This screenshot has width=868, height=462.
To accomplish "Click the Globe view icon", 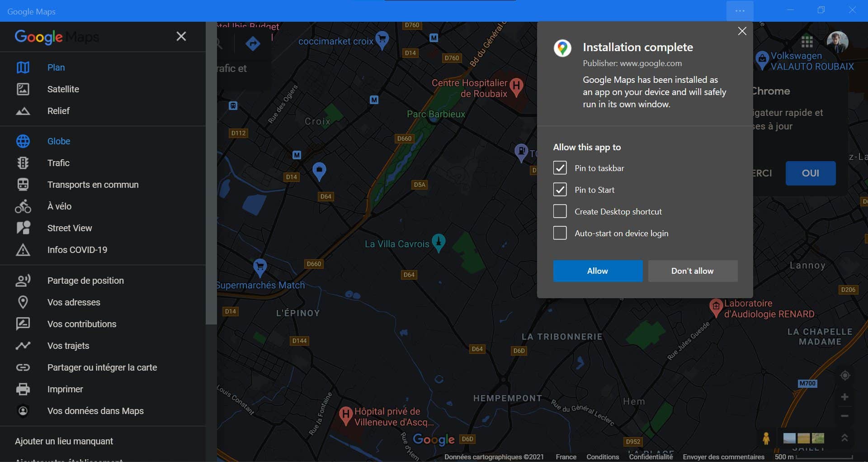I will (x=23, y=141).
